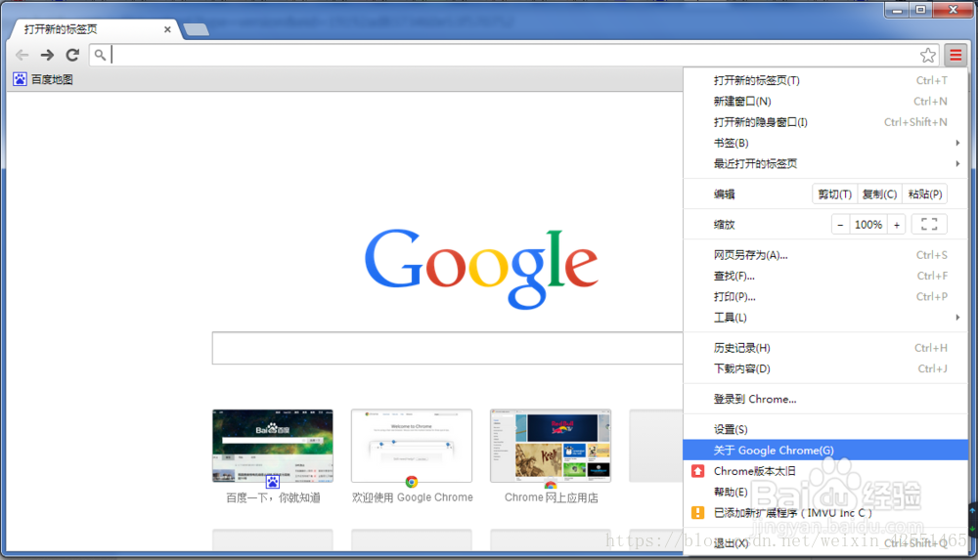Click the 缩放 label in menu
The image size is (978, 560).
tap(724, 225)
